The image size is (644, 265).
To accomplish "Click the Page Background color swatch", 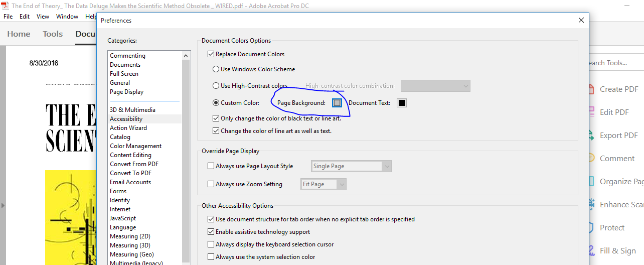I will (x=337, y=103).
